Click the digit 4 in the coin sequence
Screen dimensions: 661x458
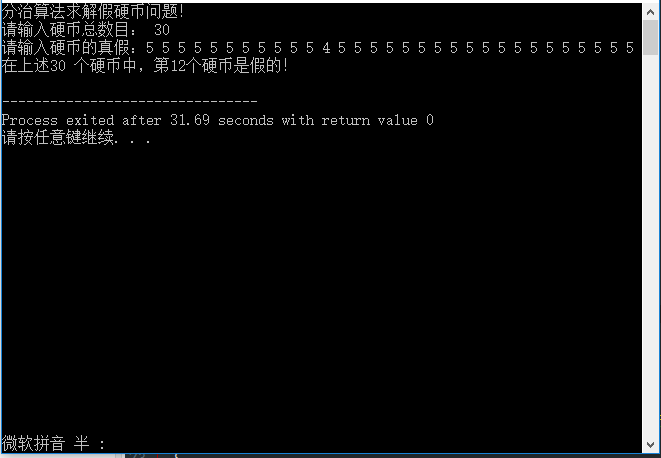click(326, 48)
